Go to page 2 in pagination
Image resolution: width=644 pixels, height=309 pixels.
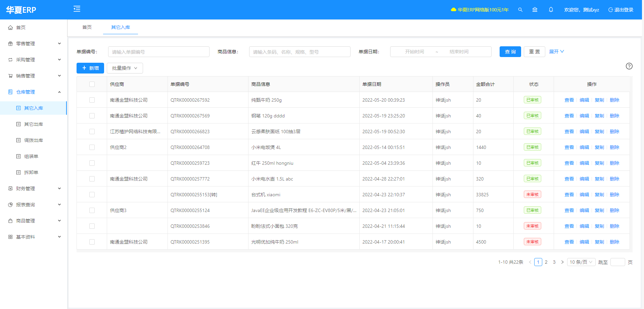pos(546,262)
